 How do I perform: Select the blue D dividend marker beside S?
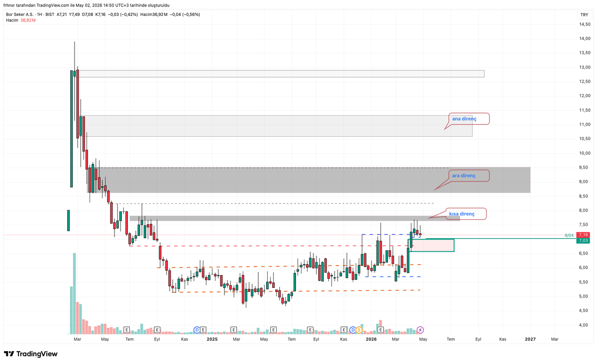tap(353, 330)
